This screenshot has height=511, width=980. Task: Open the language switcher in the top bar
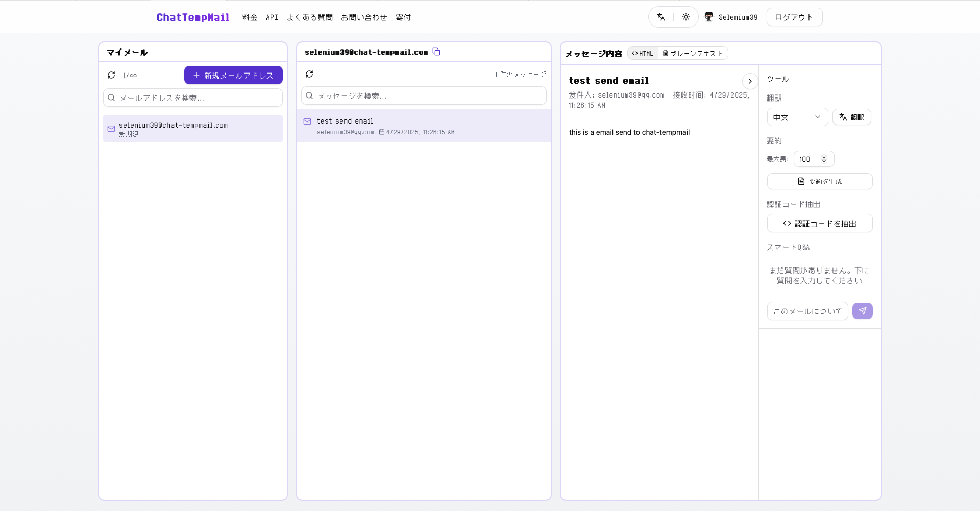pos(660,17)
